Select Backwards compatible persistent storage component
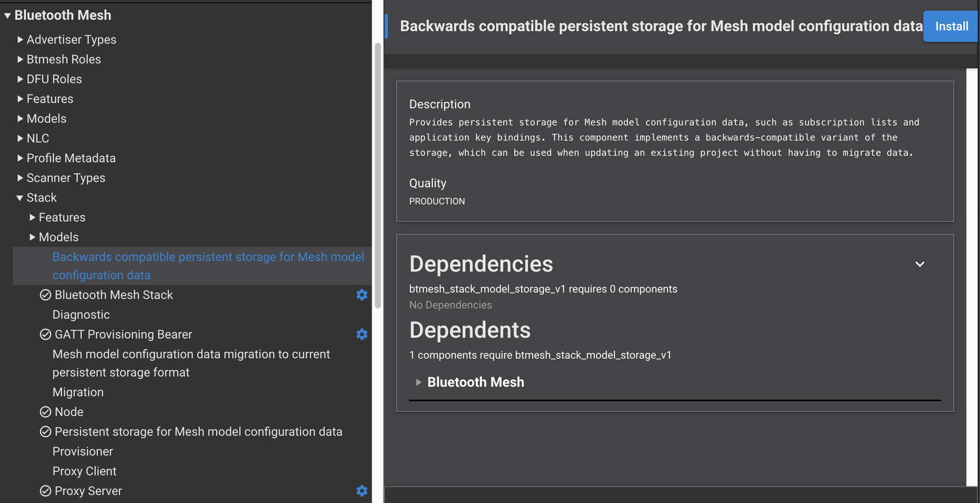Screen dimensions: 980x503 (x=192, y=266)
